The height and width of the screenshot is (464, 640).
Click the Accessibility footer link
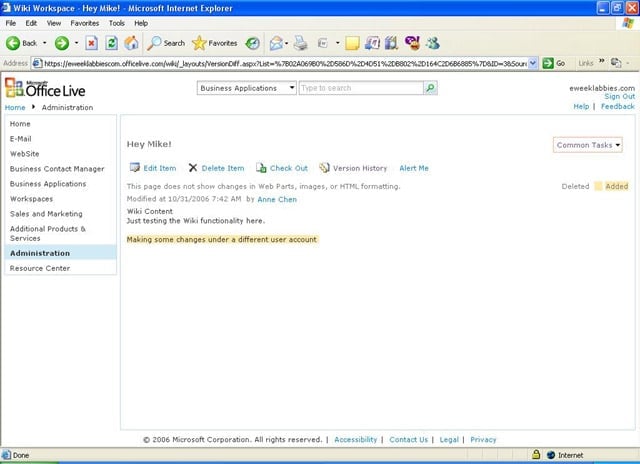pos(356,440)
